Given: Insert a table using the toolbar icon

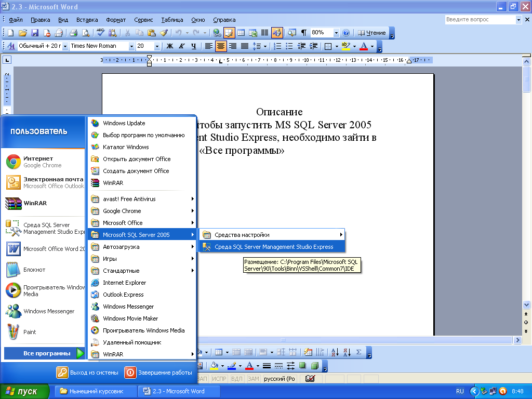Looking at the screenshot, I should pyautogui.click(x=241, y=33).
